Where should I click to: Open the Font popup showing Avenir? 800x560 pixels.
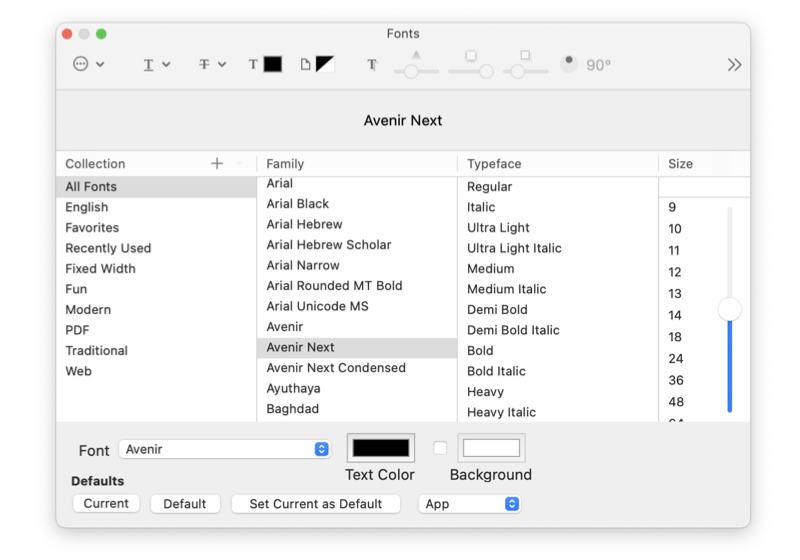pos(225,449)
